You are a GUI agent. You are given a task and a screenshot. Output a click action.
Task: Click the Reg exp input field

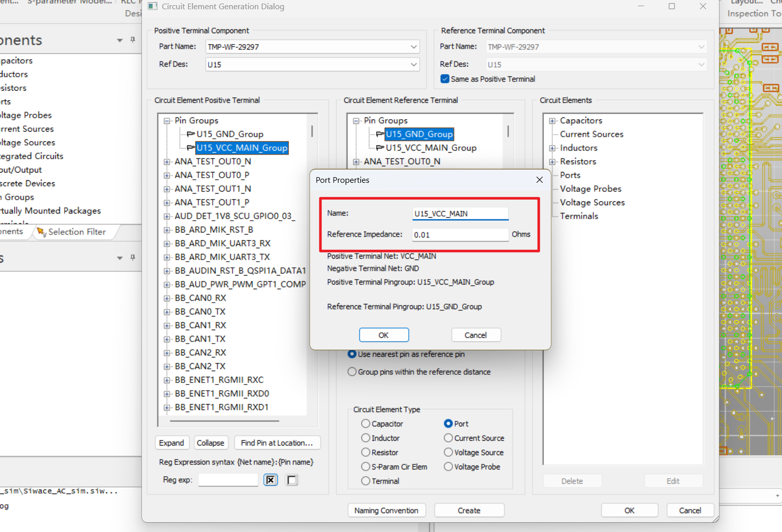[x=228, y=480]
